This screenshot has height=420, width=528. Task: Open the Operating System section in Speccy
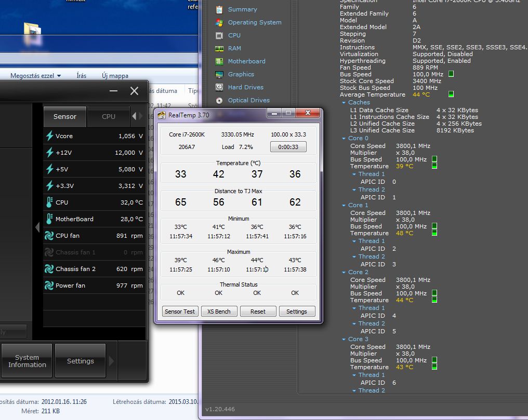pyautogui.click(x=255, y=22)
